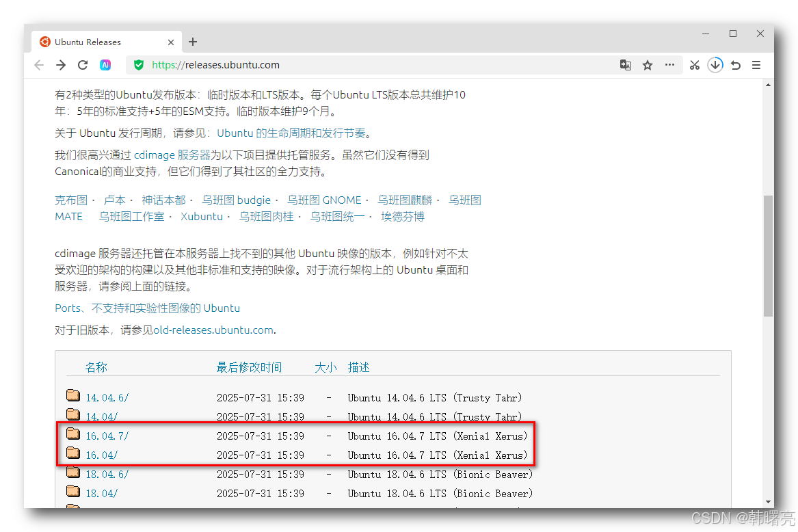Screen dimensions: 798x532
Task: Click folder icon for 14.04/
Action: pos(73,414)
